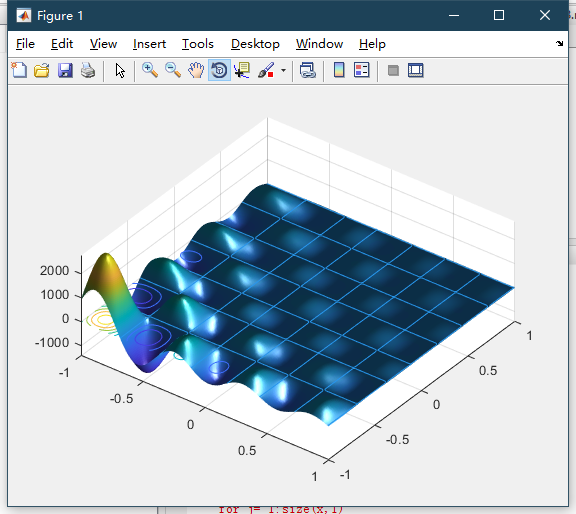The height and width of the screenshot is (514, 576).
Task: Open the Edit menu
Action: [62, 44]
